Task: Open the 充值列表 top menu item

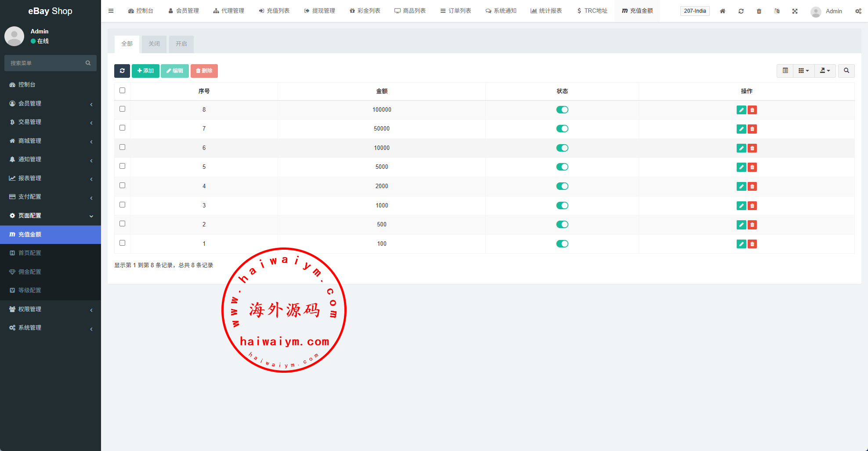Action: tap(274, 11)
